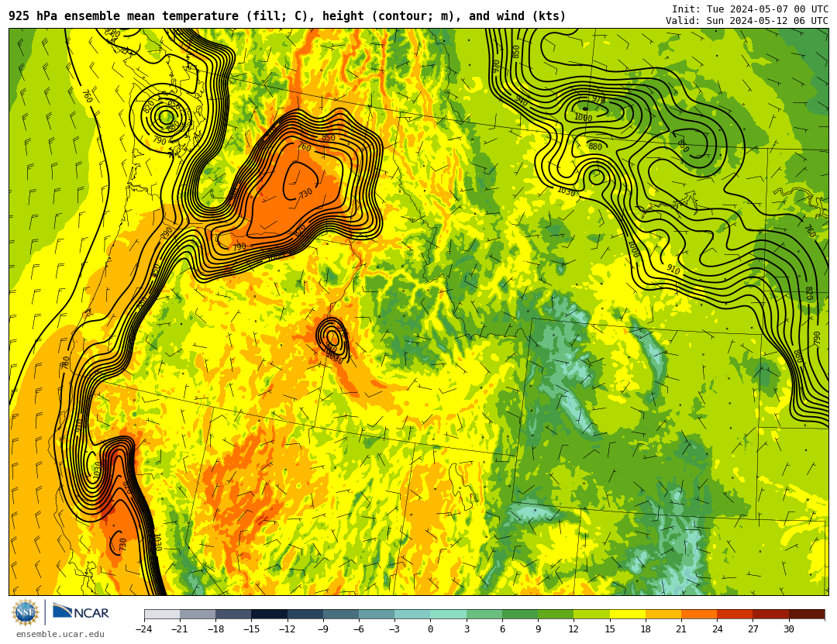This screenshot has width=837, height=644.
Task: Pick the 6 to 9 green colorbar segment
Action: point(520,614)
